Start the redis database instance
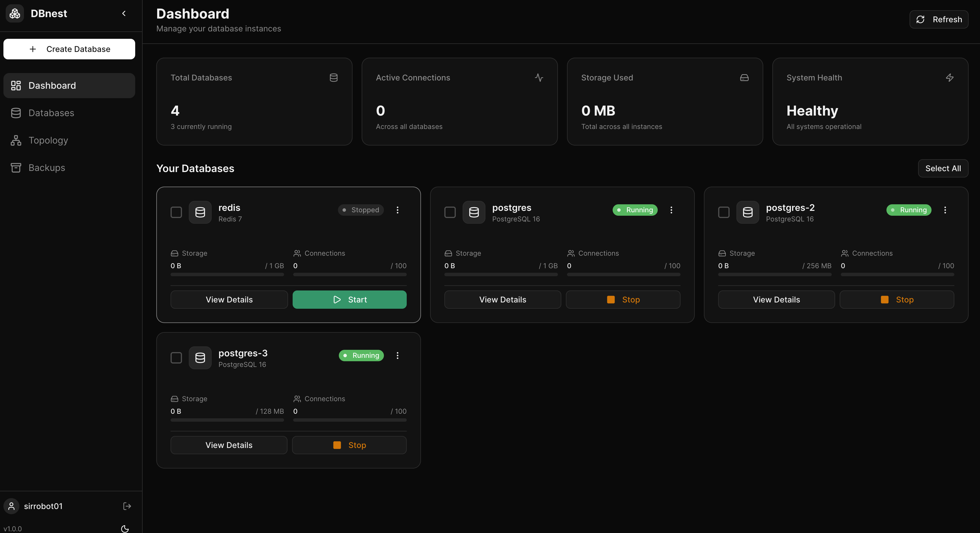 pos(349,299)
